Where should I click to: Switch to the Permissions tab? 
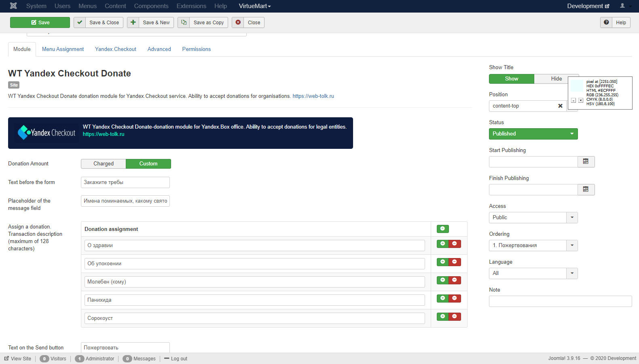pos(196,49)
